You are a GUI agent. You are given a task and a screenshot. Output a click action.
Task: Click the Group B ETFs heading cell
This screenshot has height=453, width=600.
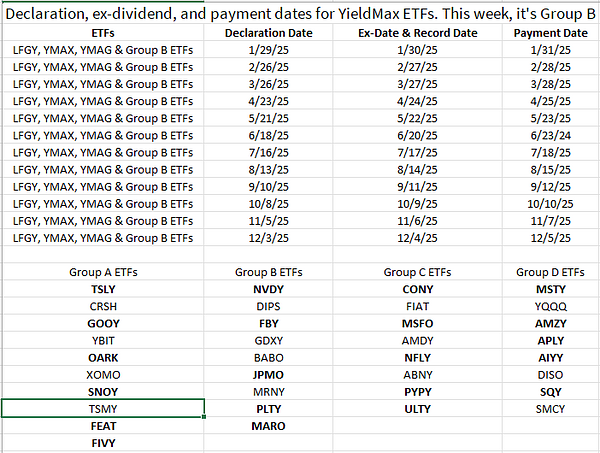point(267,271)
